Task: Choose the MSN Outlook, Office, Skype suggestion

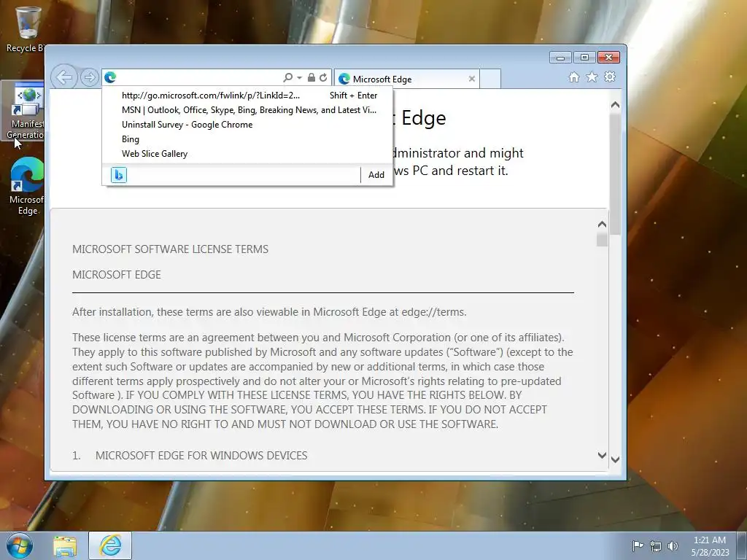Action: pos(248,110)
